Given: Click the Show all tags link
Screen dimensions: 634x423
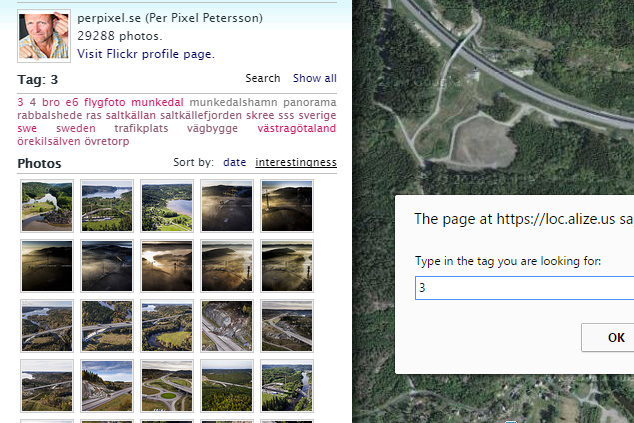Looking at the screenshot, I should pyautogui.click(x=315, y=78).
